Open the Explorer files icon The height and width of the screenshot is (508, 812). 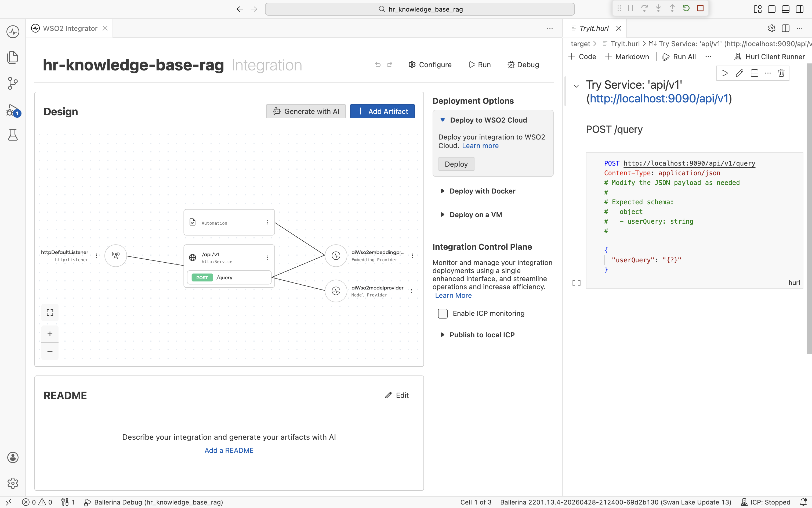13,58
